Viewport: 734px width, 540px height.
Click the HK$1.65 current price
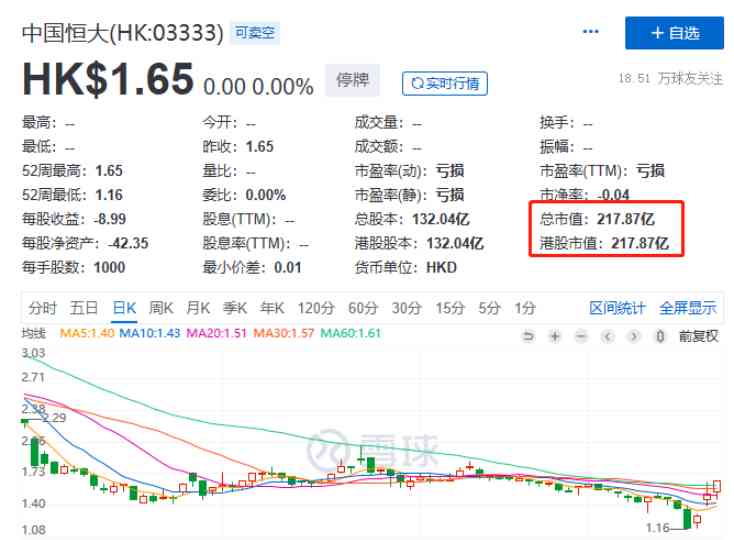pos(108,79)
